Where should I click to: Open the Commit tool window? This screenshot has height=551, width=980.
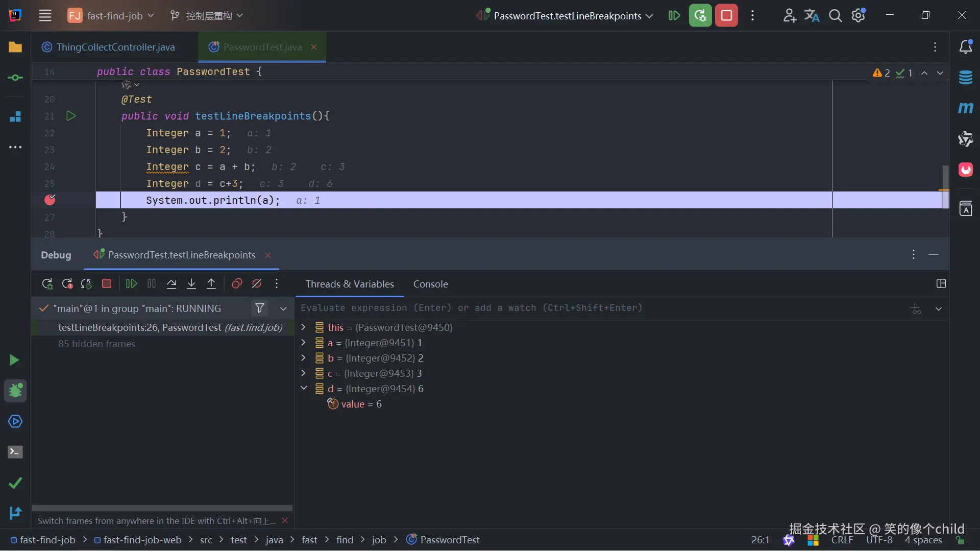tap(15, 78)
